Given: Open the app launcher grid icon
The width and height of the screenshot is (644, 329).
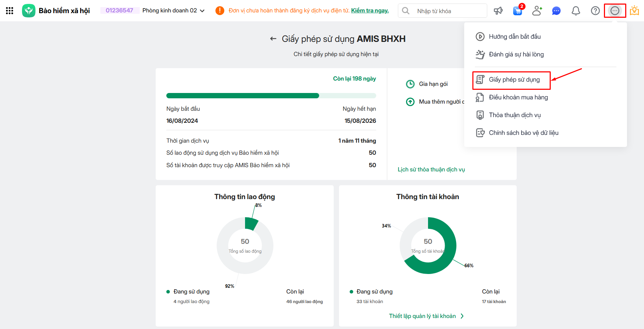Looking at the screenshot, I should click(10, 11).
